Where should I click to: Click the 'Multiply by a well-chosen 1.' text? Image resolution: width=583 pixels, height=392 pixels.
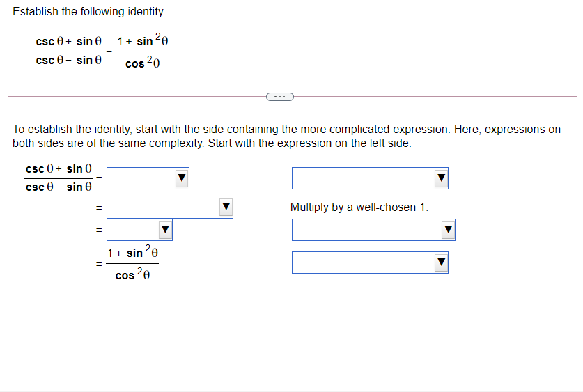(x=359, y=207)
